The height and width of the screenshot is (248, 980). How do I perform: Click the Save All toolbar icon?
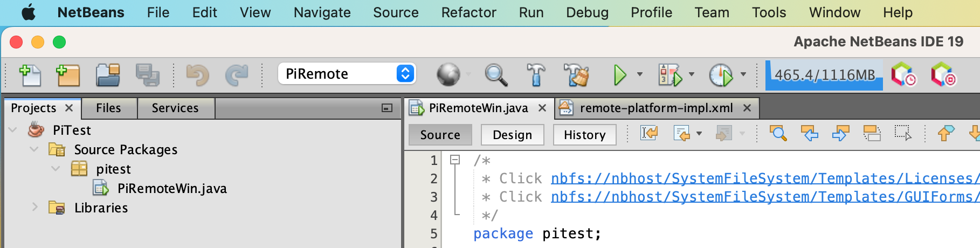coord(147,75)
